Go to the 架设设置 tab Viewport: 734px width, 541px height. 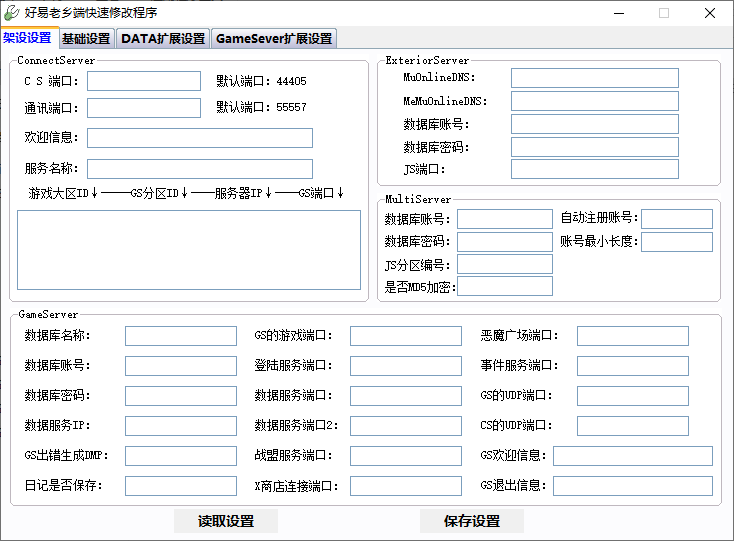point(27,38)
